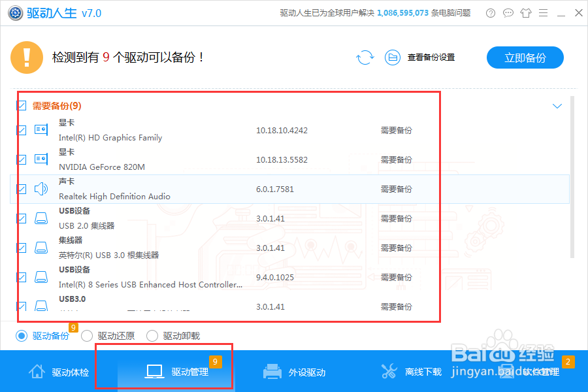Click version 10.18.10.4242 text
The width and height of the screenshot is (588, 392).
(282, 130)
